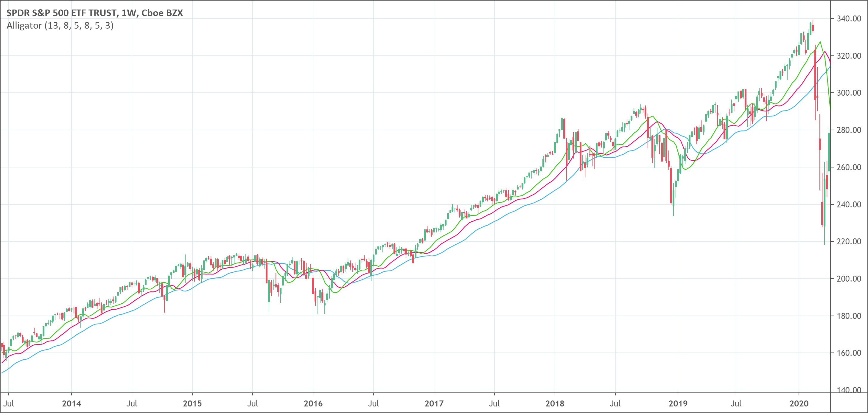Click the 220.00 price axis value
Viewport: 868px width, 413px height.
click(x=849, y=241)
